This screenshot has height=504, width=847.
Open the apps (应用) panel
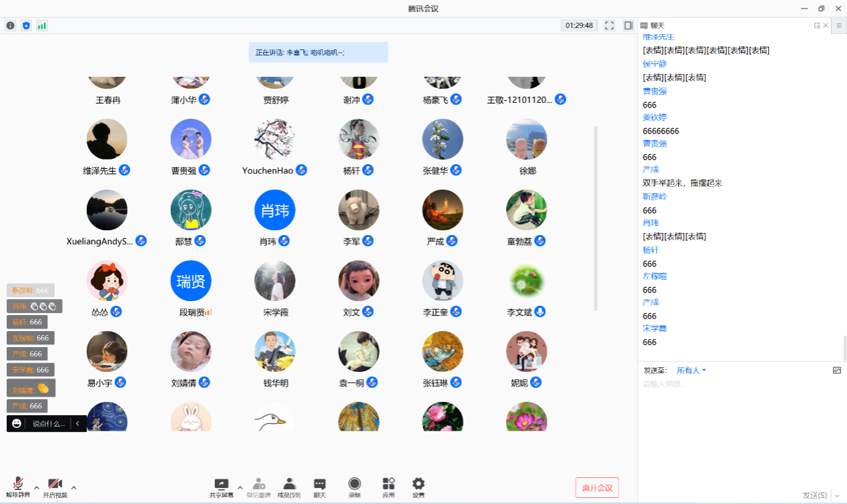388,487
